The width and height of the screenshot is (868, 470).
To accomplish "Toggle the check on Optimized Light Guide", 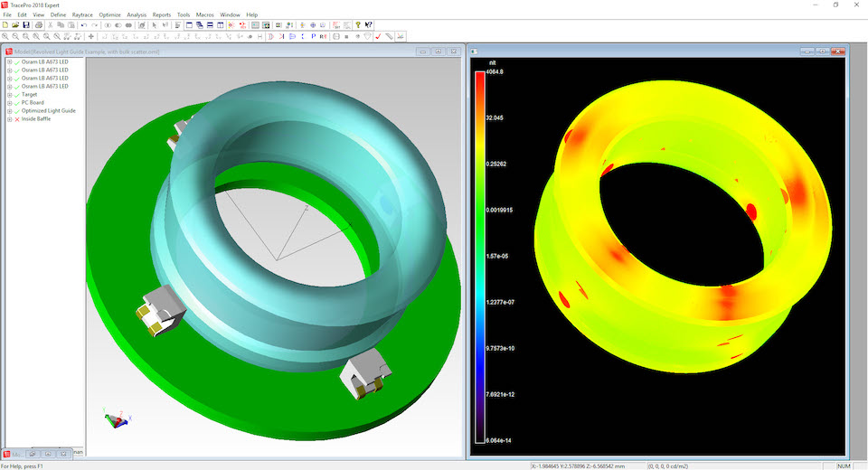I will coord(17,110).
